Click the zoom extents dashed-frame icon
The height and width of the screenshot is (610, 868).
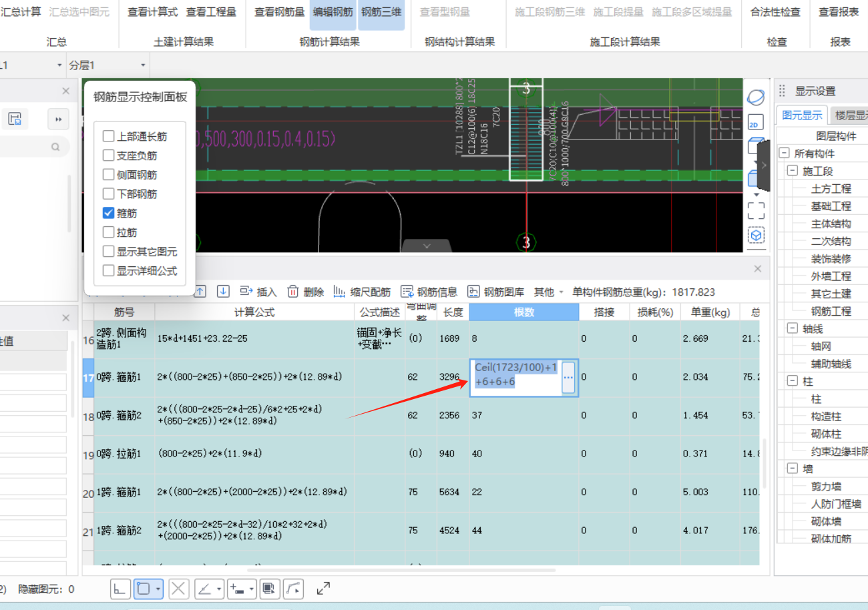click(756, 211)
